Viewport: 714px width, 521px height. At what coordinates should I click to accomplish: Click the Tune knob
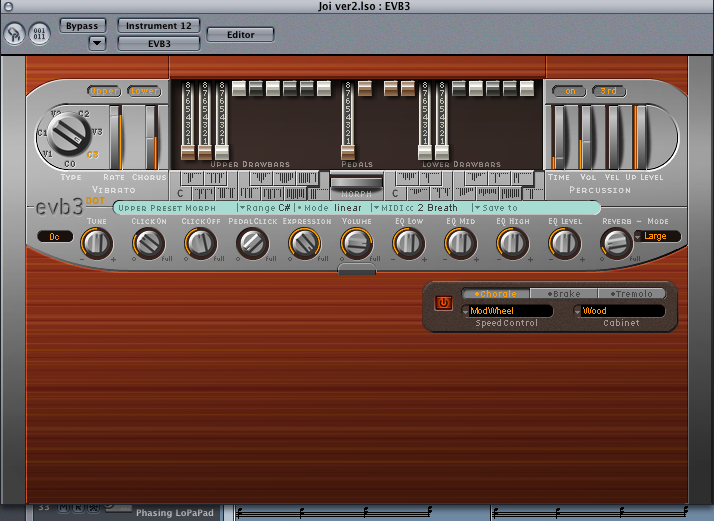point(97,243)
